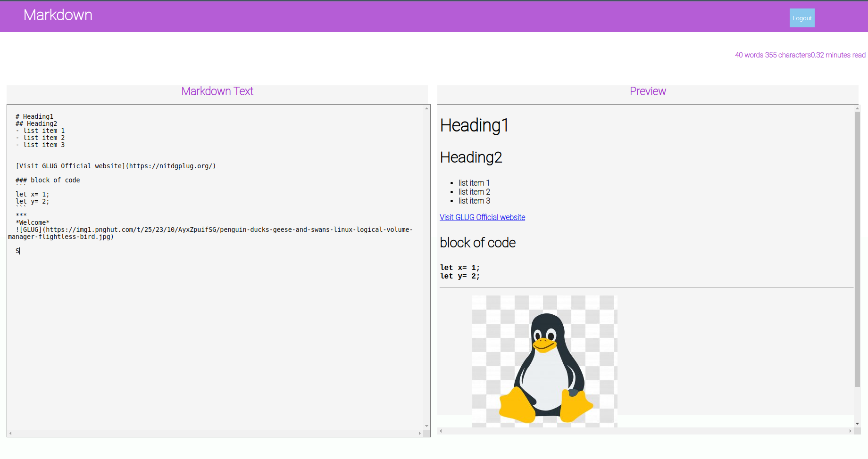Click the 'let x= 1;' preview code line

point(460,268)
